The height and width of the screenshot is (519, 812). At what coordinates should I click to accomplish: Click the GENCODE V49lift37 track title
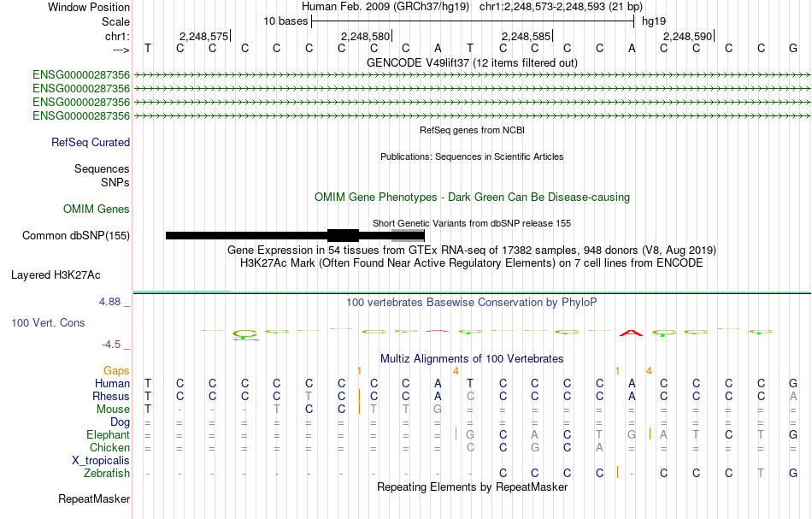click(472, 62)
